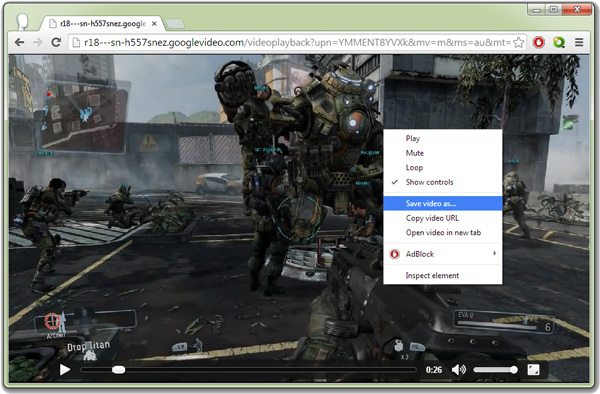Mute audio using the speaker icon
The width and height of the screenshot is (600, 394).
point(459,370)
